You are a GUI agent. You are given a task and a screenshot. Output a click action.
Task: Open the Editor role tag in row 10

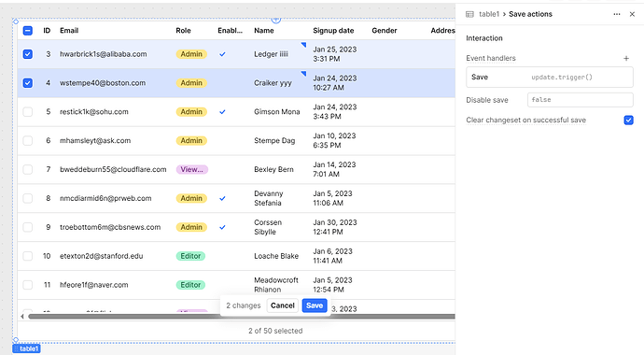[x=190, y=256]
